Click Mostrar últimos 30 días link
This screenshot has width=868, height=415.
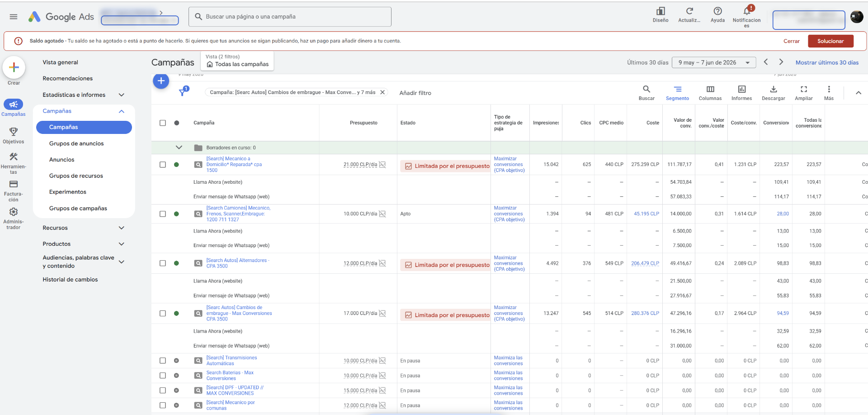coord(827,62)
